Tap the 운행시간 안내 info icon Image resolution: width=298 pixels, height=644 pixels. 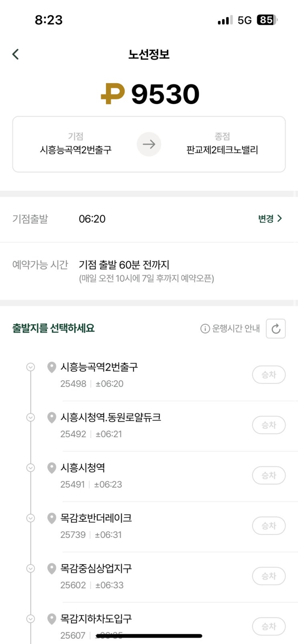[205, 329]
